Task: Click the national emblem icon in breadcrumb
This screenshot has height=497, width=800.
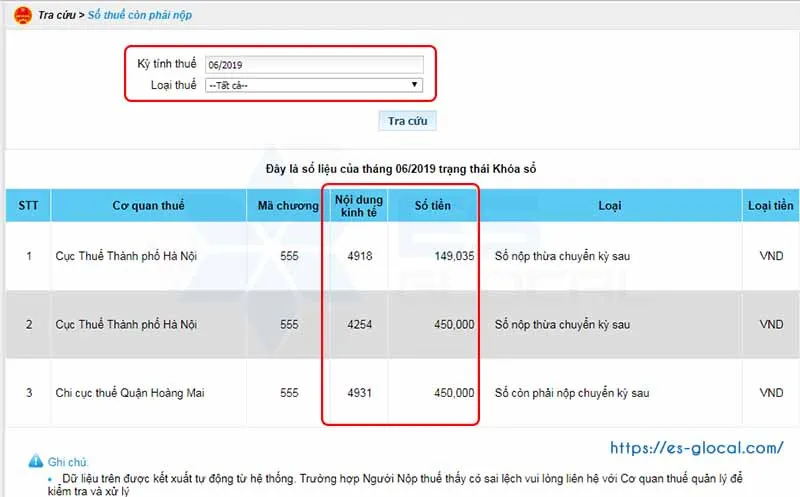Action: point(22,16)
